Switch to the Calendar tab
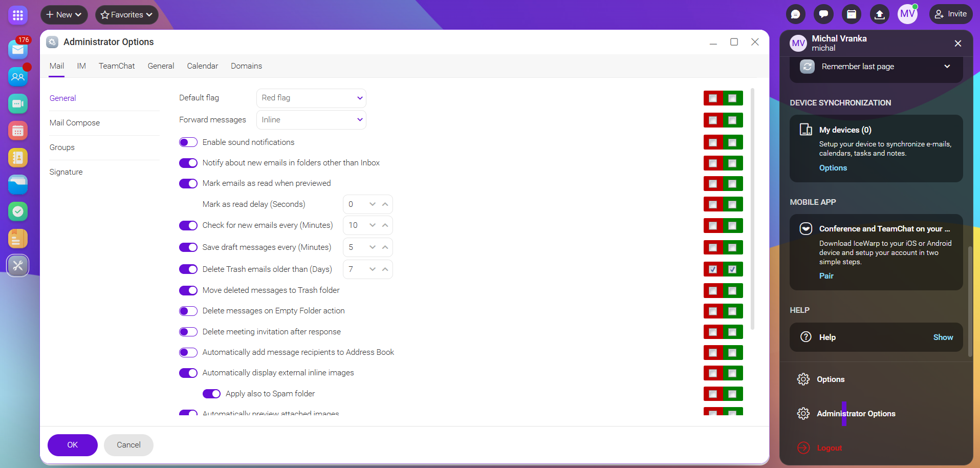Image resolution: width=980 pixels, height=468 pixels. click(x=203, y=66)
